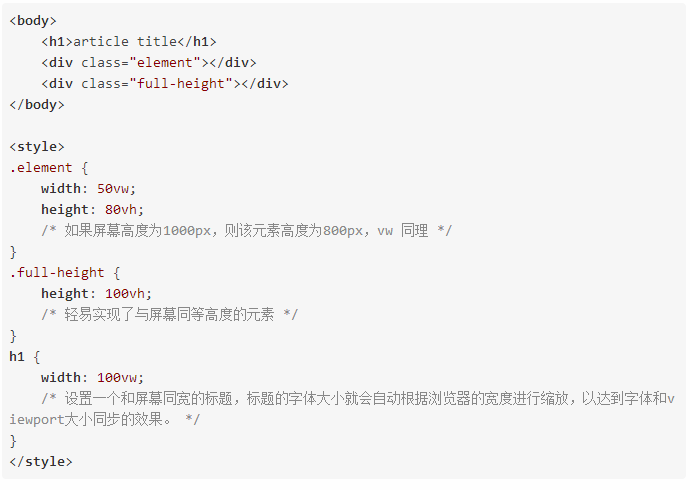Click the 50vw width value
Image resolution: width=690 pixels, height=490 pixels.
point(113,189)
